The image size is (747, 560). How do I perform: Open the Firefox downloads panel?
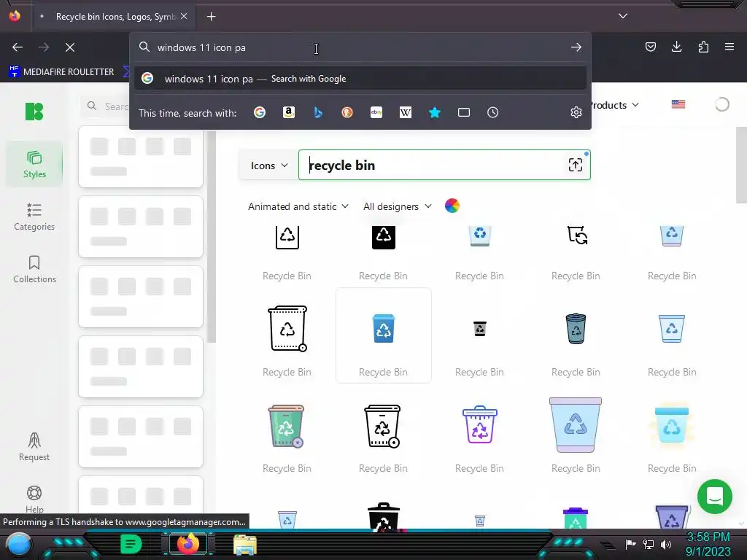pyautogui.click(x=676, y=47)
